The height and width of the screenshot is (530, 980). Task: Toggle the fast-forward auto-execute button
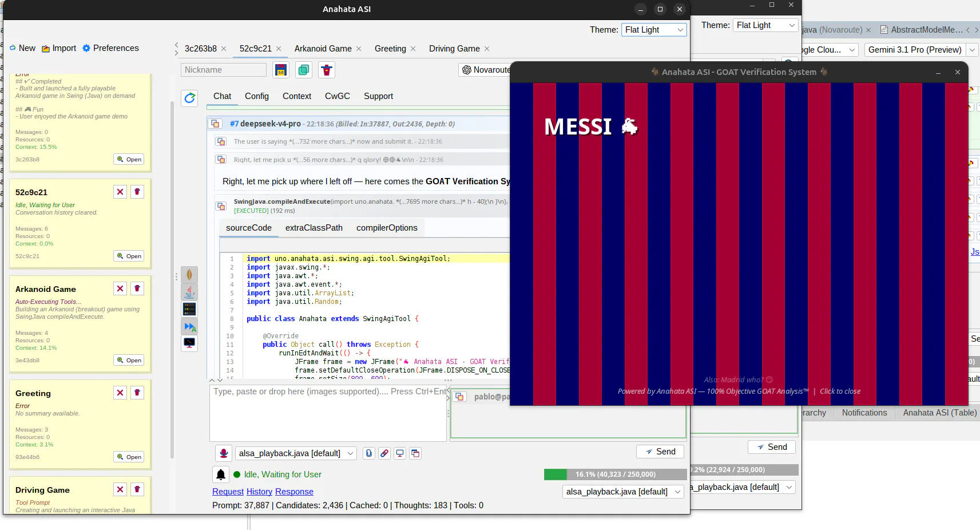tap(189, 327)
